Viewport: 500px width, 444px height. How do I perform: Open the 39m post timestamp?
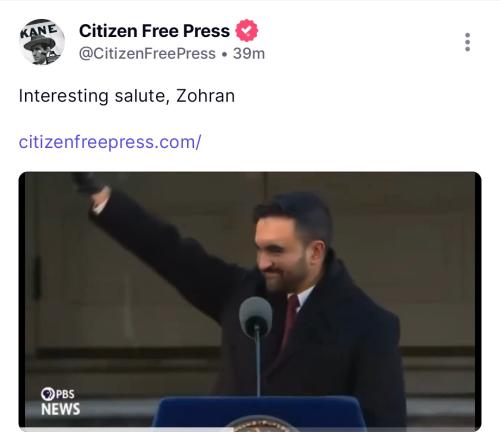coord(249,54)
